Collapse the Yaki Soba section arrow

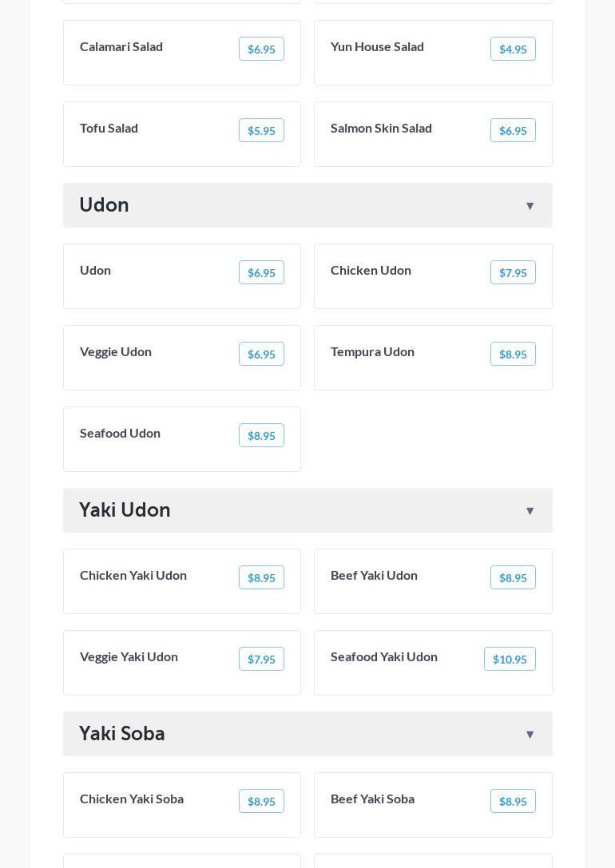(x=530, y=735)
